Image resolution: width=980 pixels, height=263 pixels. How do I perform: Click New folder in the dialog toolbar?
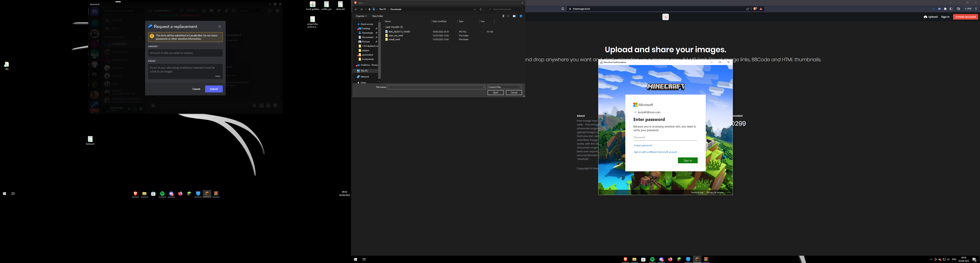[x=377, y=16]
